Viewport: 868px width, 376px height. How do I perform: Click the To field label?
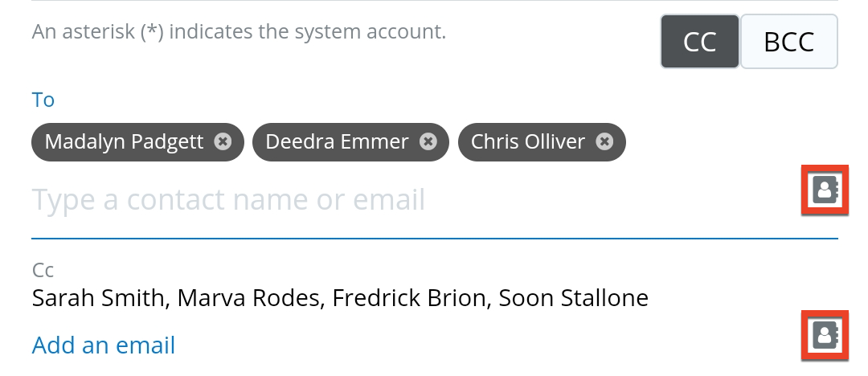coord(43,100)
